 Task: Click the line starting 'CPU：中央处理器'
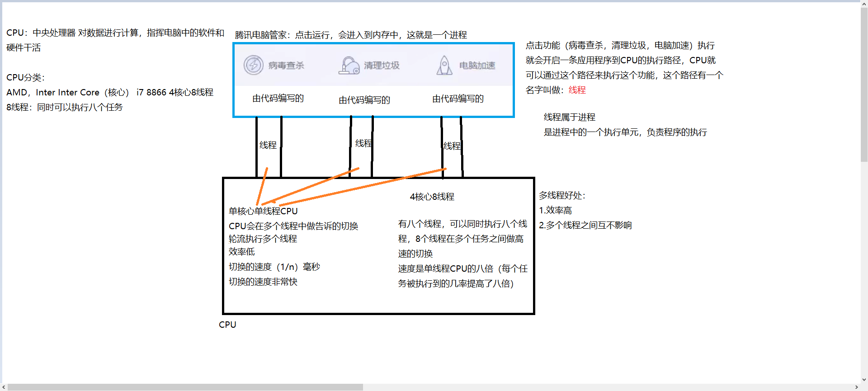click(115, 33)
